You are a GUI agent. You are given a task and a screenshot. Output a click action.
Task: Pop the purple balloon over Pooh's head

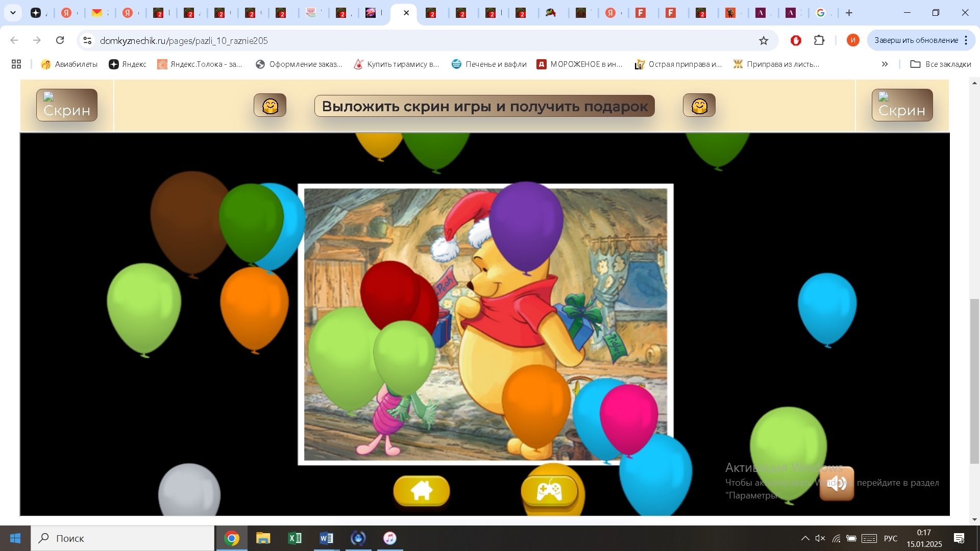526,227
